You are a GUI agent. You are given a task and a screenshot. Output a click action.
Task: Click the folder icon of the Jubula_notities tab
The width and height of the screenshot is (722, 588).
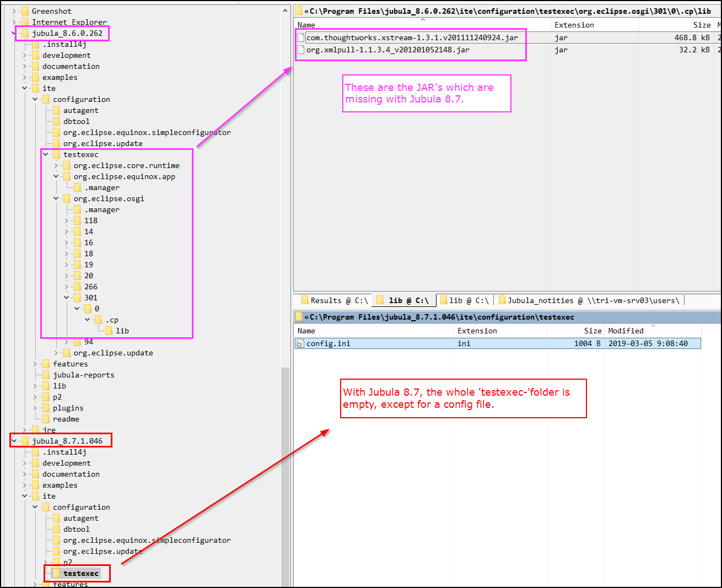(x=502, y=300)
